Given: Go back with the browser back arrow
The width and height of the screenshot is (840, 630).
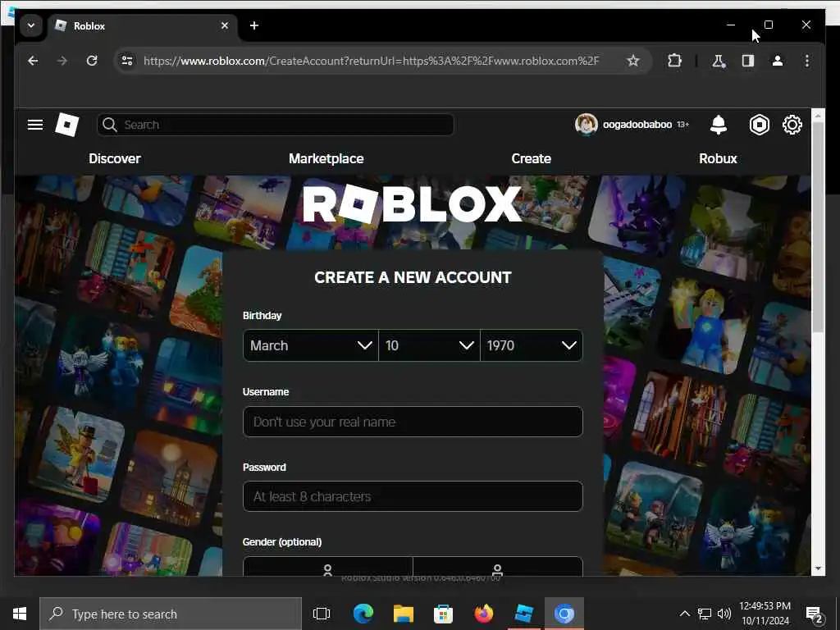Looking at the screenshot, I should (x=33, y=61).
